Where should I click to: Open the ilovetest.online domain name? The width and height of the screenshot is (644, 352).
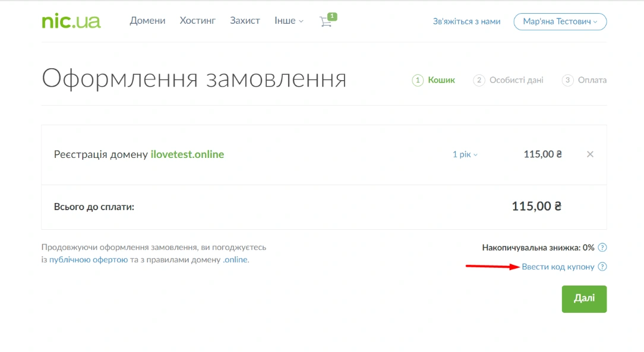click(187, 154)
